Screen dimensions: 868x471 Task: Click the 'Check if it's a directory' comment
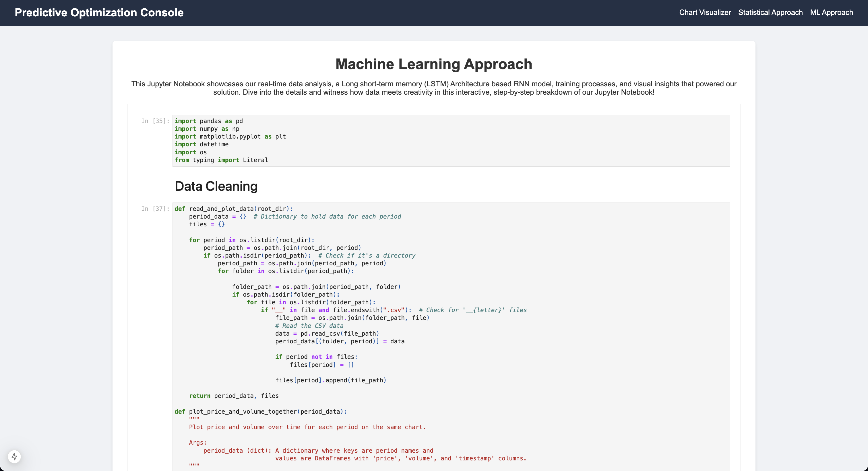tap(366, 256)
